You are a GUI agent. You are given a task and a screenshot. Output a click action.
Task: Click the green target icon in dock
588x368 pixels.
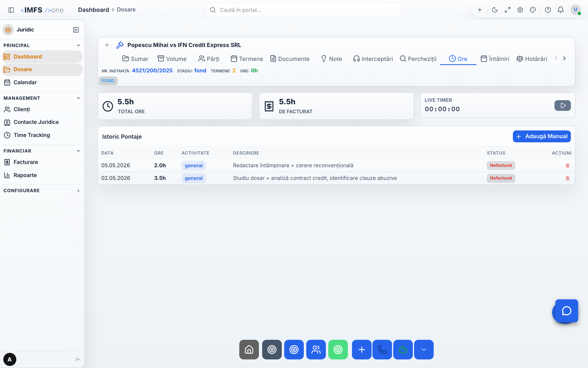[x=338, y=350]
